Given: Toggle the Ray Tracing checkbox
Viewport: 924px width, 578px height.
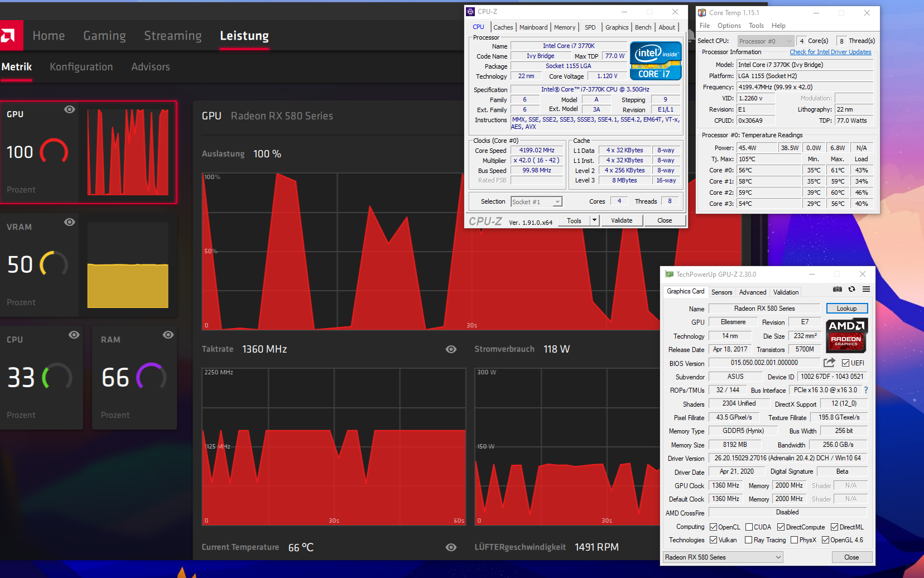Looking at the screenshot, I should 748,540.
